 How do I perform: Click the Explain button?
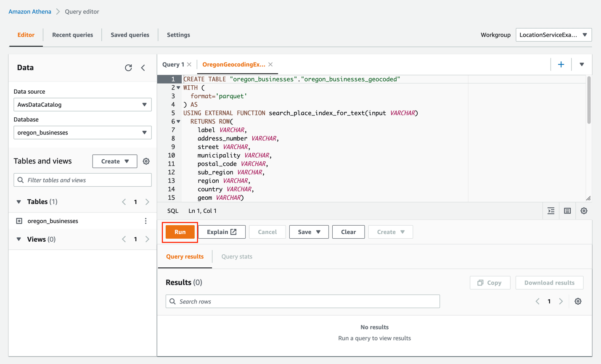[x=222, y=232]
